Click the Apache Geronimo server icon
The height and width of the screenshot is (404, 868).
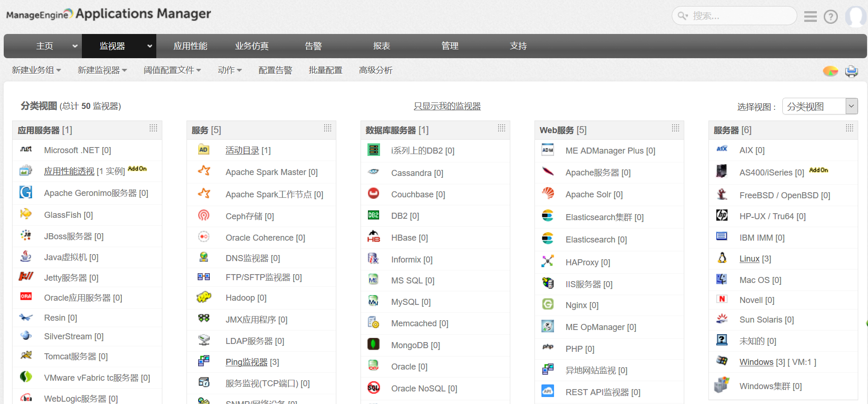pos(26,192)
